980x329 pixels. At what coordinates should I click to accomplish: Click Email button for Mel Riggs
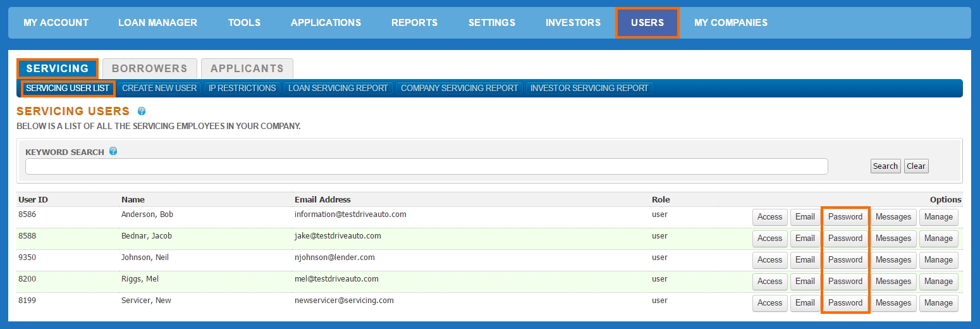point(805,282)
